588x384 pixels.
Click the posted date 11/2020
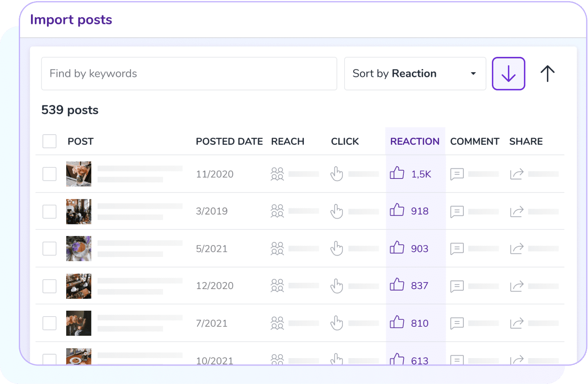pyautogui.click(x=215, y=174)
